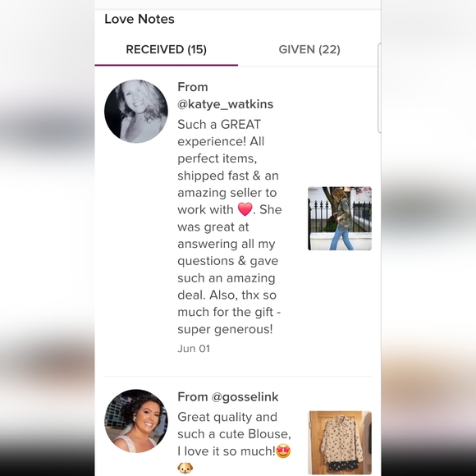
Task: Click the 'super generous!' closing line of the note
Action: coord(225,329)
